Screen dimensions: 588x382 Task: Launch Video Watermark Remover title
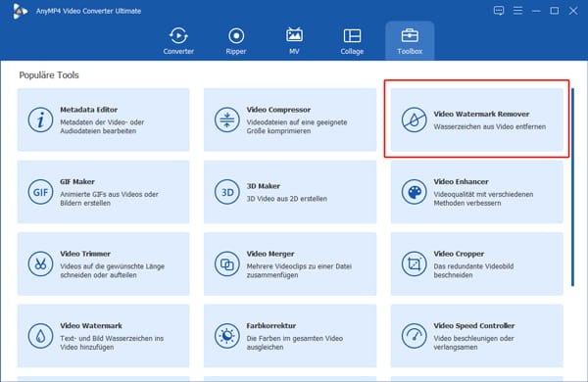481,114
